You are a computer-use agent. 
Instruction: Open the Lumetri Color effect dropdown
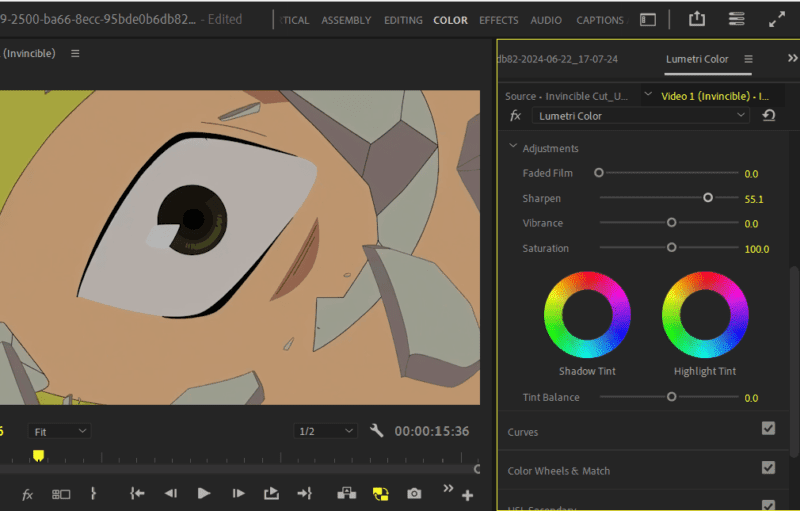(640, 116)
